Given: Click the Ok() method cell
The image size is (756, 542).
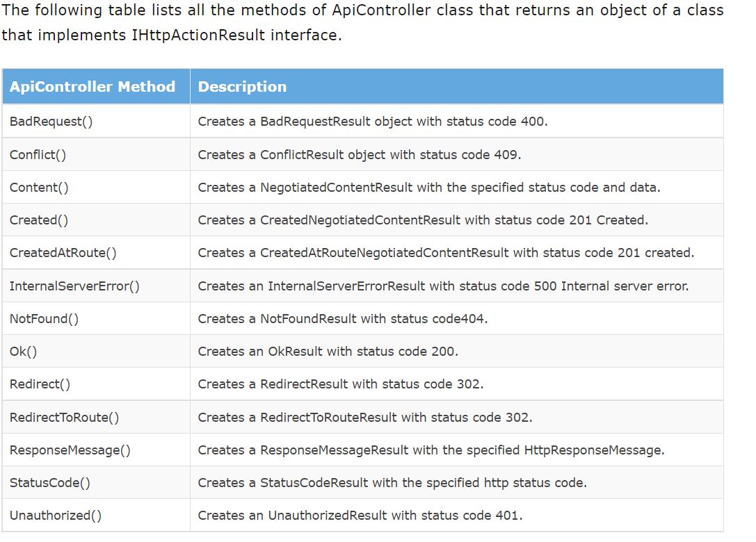Looking at the screenshot, I should point(24,351).
